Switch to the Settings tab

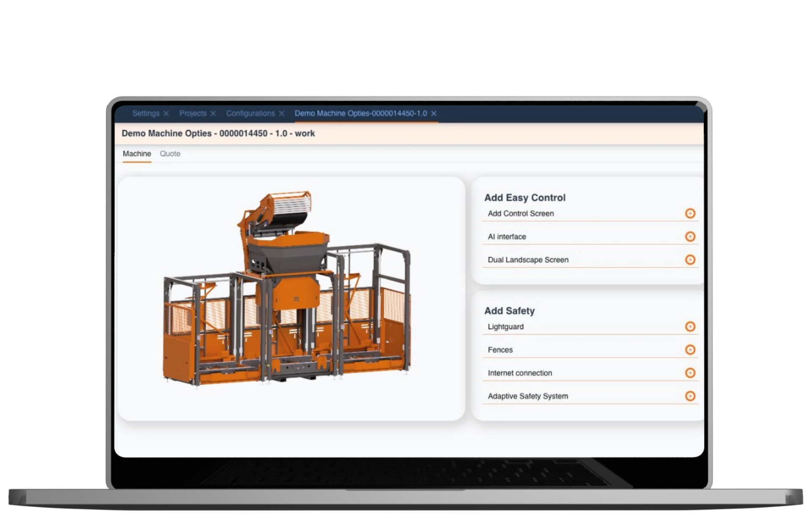pos(146,113)
